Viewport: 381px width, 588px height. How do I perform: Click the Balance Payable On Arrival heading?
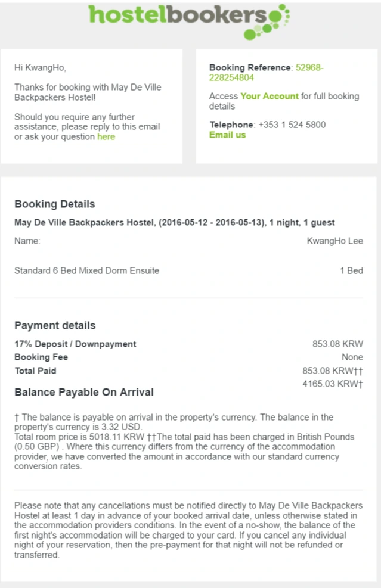pyautogui.click(x=84, y=392)
